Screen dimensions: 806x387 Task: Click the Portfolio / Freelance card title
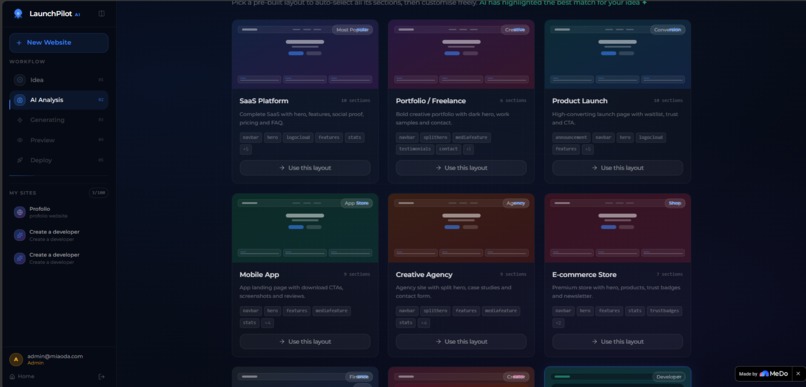(431, 101)
